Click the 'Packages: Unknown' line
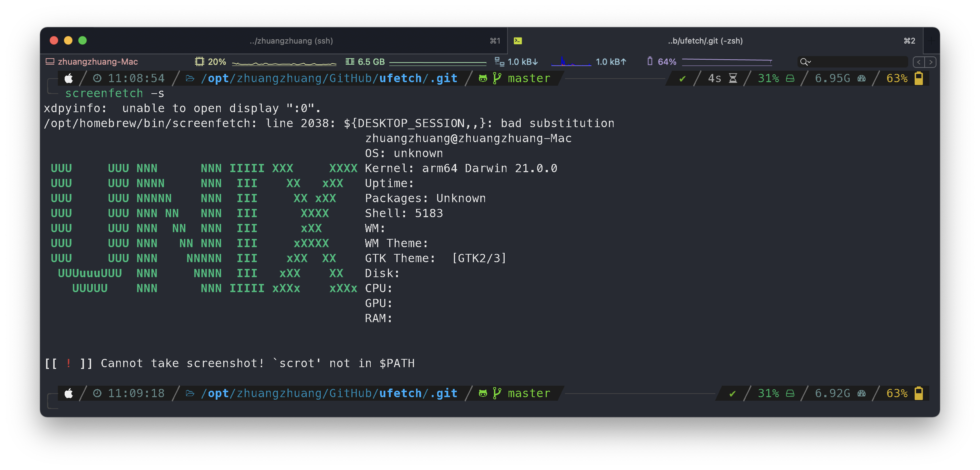Image resolution: width=980 pixels, height=470 pixels. tap(425, 198)
